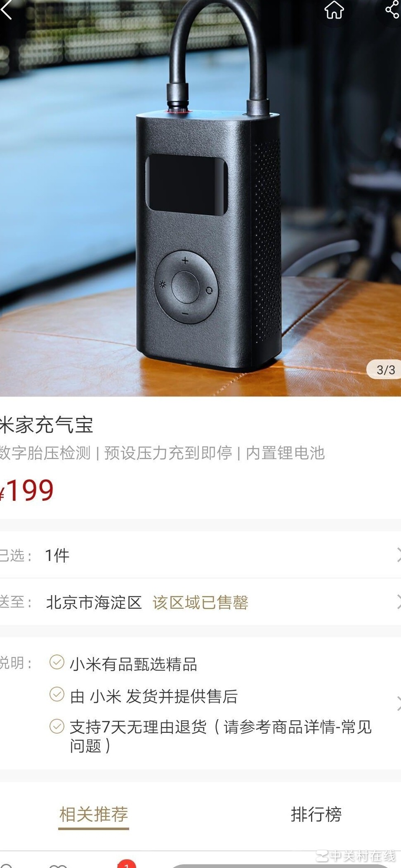Screen dimensions: 401x868
Task: Expand the 说明 service details chevron
Action: pyautogui.click(x=398, y=704)
